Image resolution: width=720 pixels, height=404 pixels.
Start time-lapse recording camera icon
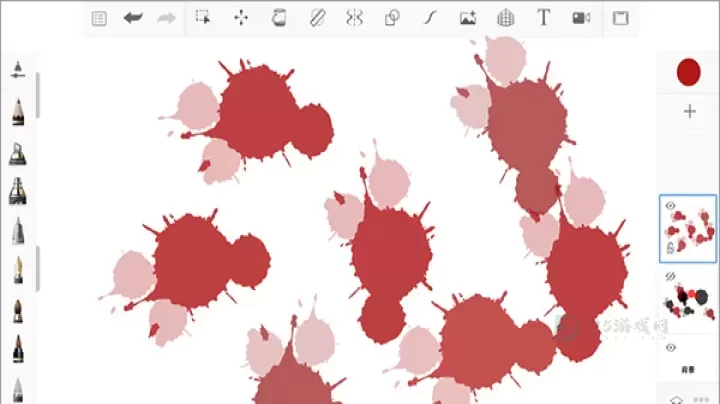(x=581, y=18)
